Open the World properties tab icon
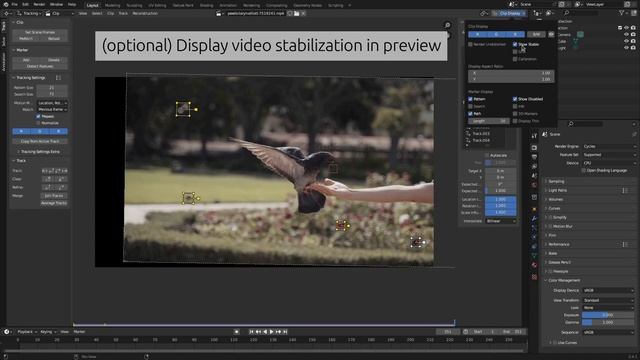The width and height of the screenshot is (640, 360). click(534, 185)
